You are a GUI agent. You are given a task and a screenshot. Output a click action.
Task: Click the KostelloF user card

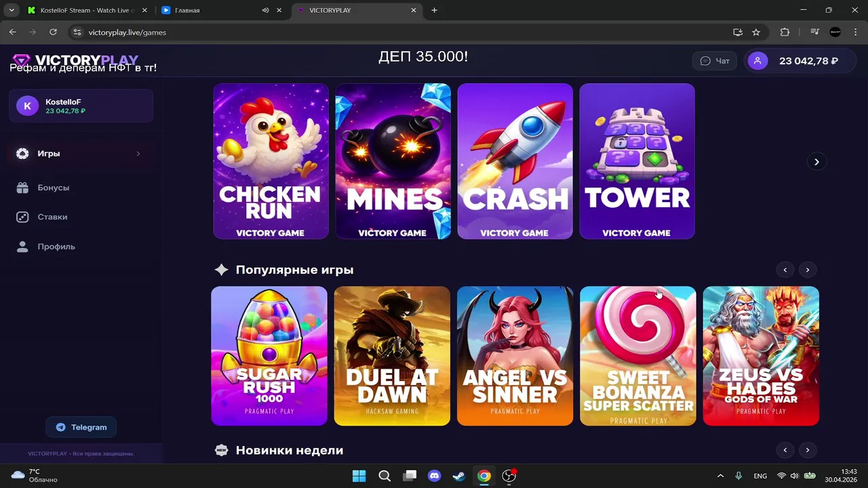81,106
